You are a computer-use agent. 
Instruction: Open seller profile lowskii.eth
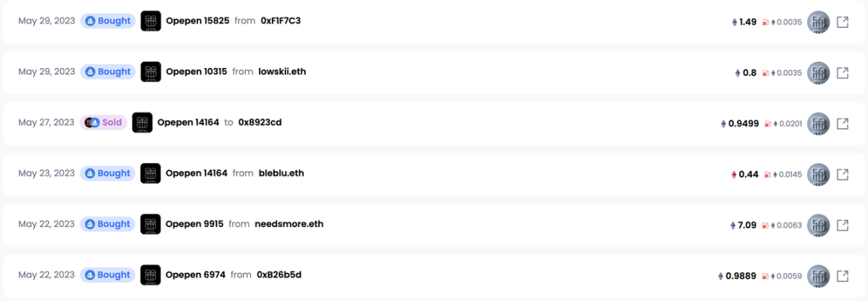coord(283,72)
